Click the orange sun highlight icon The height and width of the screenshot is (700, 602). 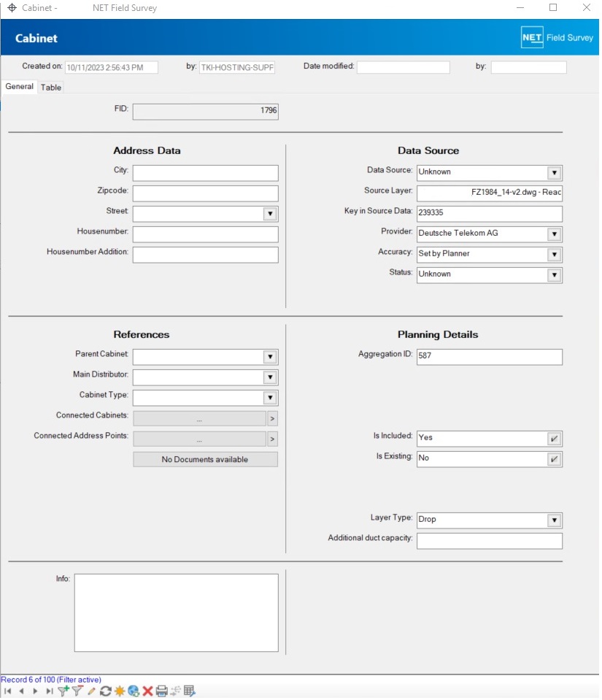[x=120, y=691]
